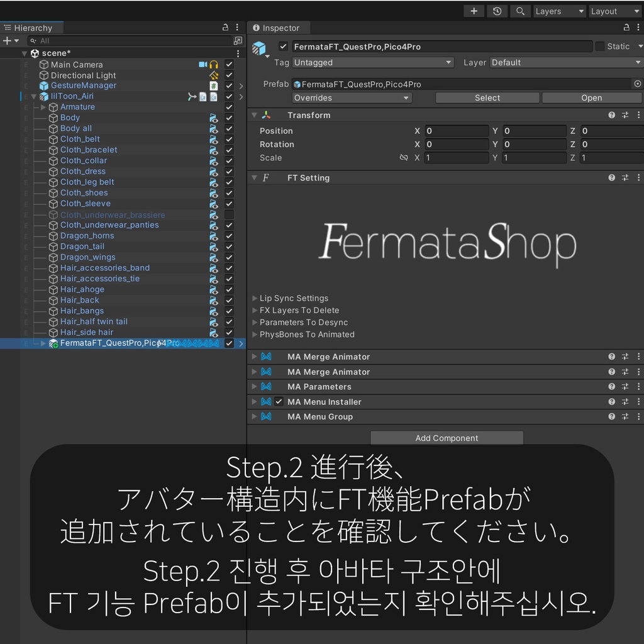Click the Position X value slider
Viewport: 644px width, 644px height.
[457, 131]
